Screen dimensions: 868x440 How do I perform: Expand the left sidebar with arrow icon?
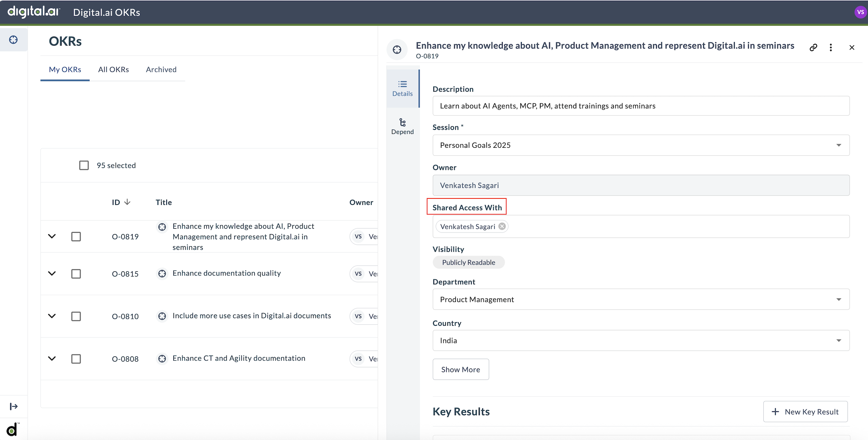[x=14, y=406]
